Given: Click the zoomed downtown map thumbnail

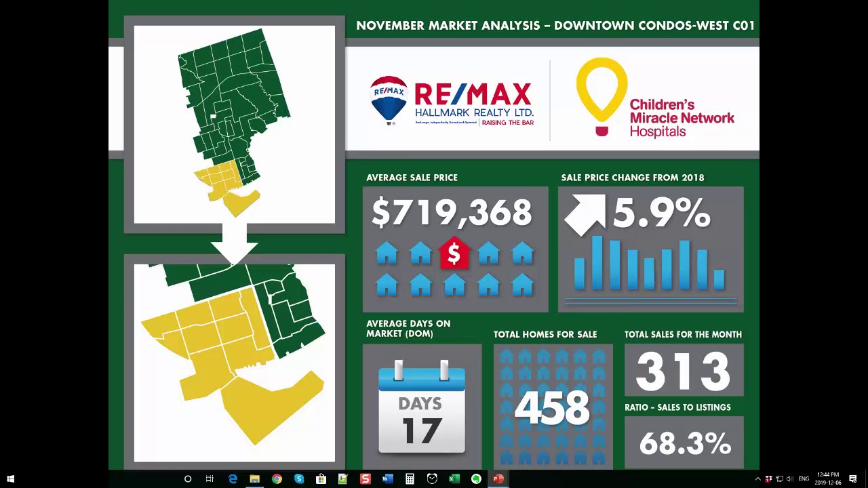Looking at the screenshot, I should pyautogui.click(x=235, y=363).
